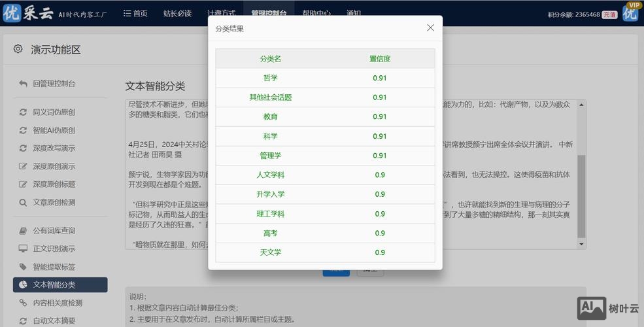Click the 同义词伪原创 refresh icon

[x=23, y=112]
